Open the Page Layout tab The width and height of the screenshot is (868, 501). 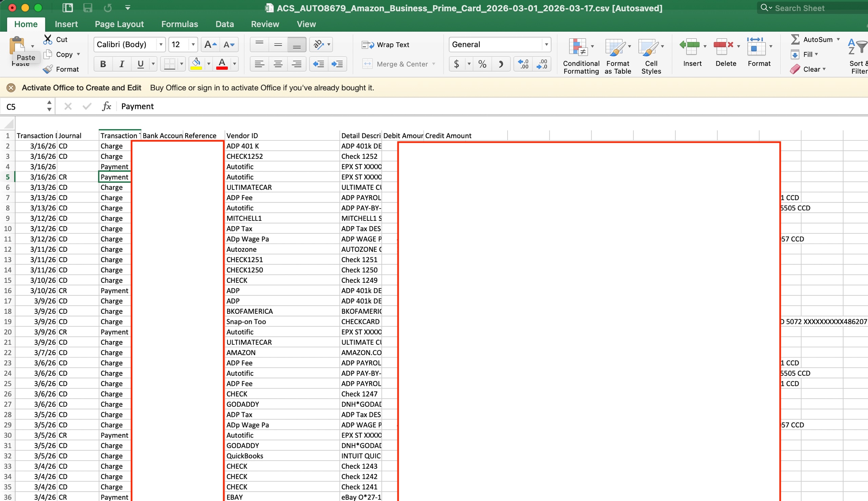coord(119,24)
